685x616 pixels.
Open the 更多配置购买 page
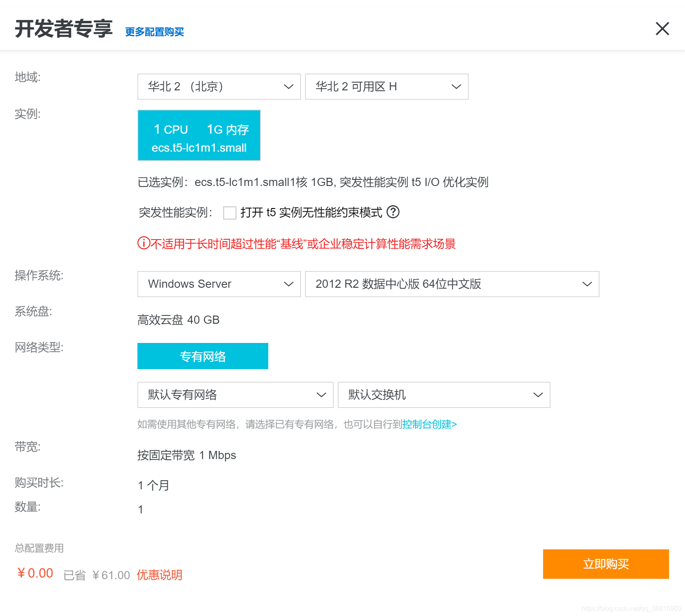click(154, 31)
